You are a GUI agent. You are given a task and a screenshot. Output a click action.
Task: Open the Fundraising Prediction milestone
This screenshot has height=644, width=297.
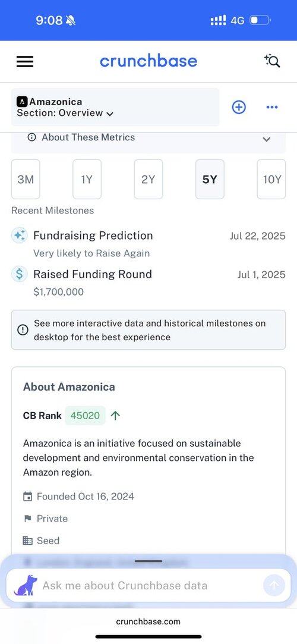point(148,244)
